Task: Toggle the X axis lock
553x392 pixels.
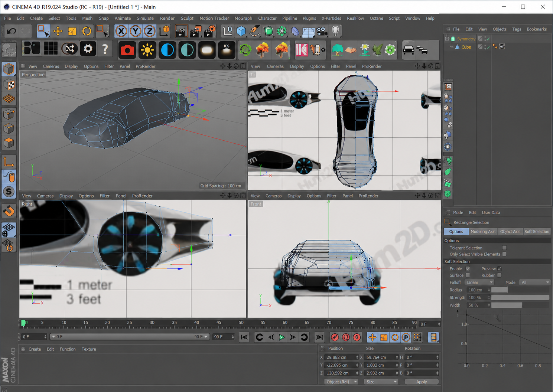Action: click(121, 31)
